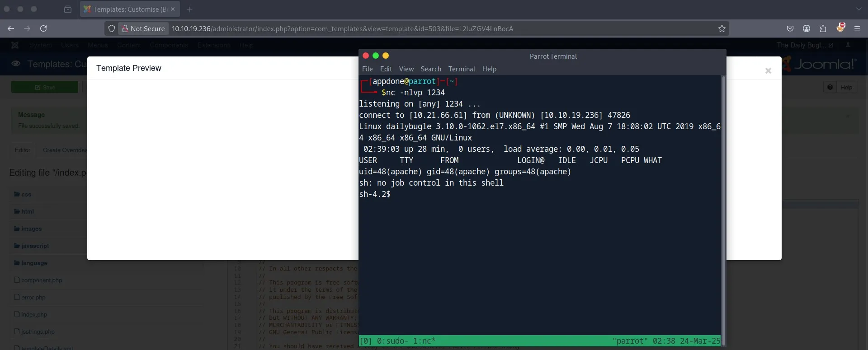Viewport: 868px width, 350px height.
Task: Expand the html folder
Action: (24, 211)
